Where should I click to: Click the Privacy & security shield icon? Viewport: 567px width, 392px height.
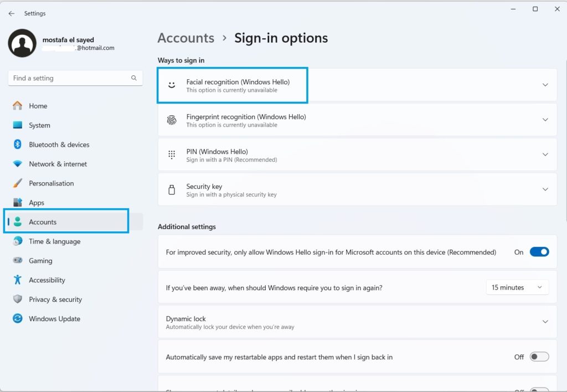[x=17, y=299]
